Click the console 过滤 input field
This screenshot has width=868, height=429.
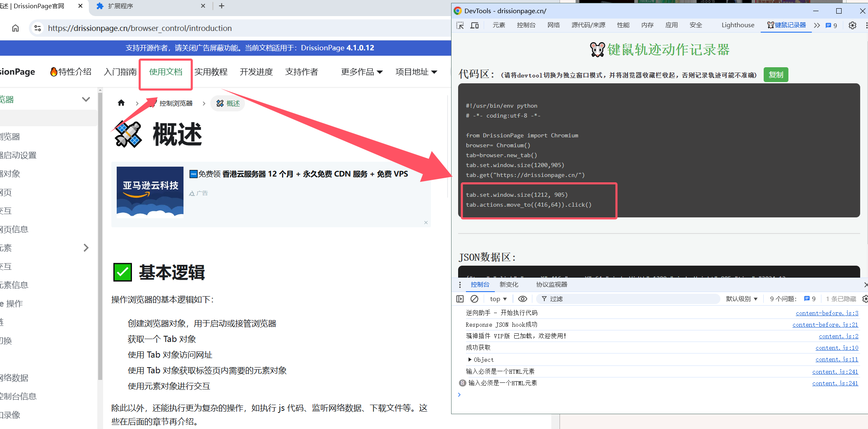[x=628, y=299]
